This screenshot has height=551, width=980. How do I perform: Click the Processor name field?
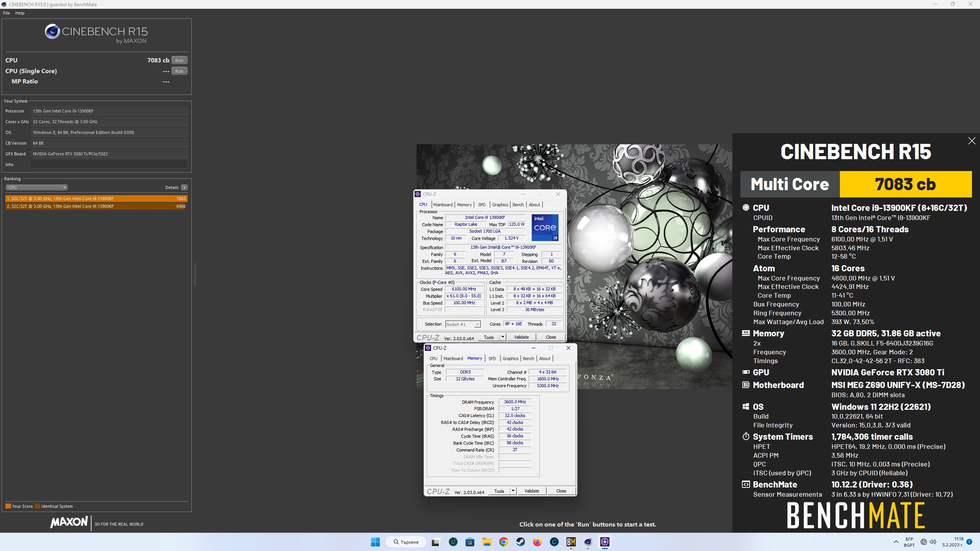(x=109, y=111)
